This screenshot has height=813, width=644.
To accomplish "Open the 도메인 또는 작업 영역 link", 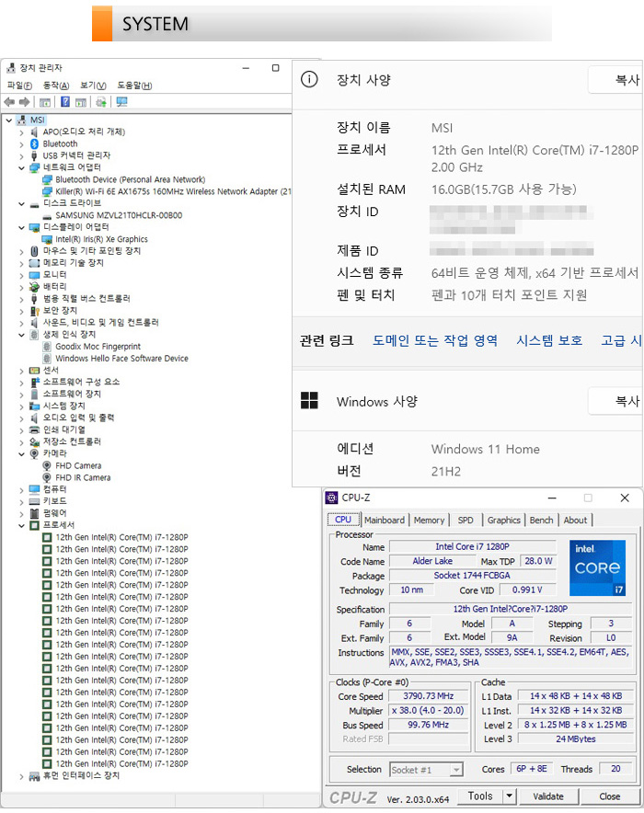I will tap(435, 340).
